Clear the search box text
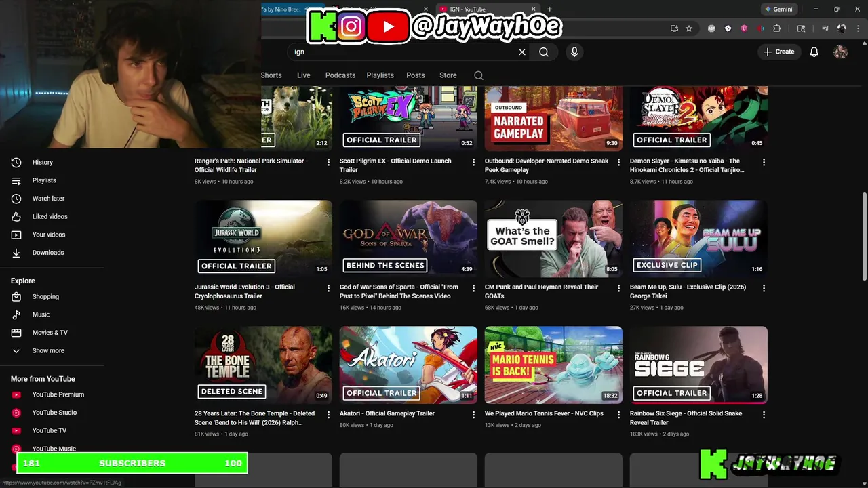Viewport: 868px width, 488px height. point(522,52)
